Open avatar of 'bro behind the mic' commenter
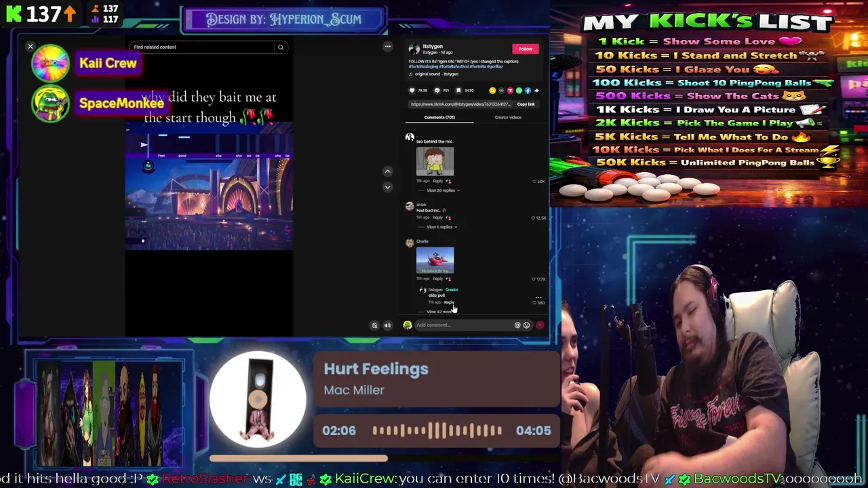Image resolution: width=868 pixels, height=488 pixels. click(410, 138)
